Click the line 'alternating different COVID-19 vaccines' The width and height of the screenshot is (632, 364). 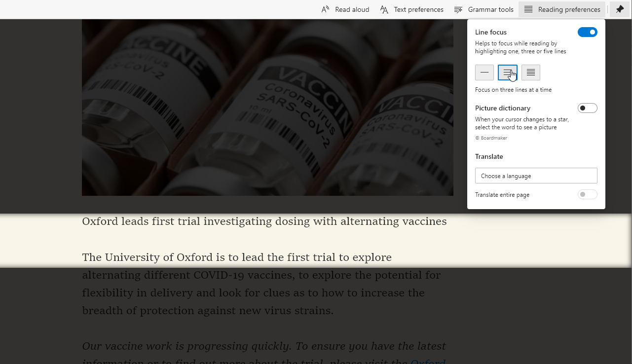[261, 275]
